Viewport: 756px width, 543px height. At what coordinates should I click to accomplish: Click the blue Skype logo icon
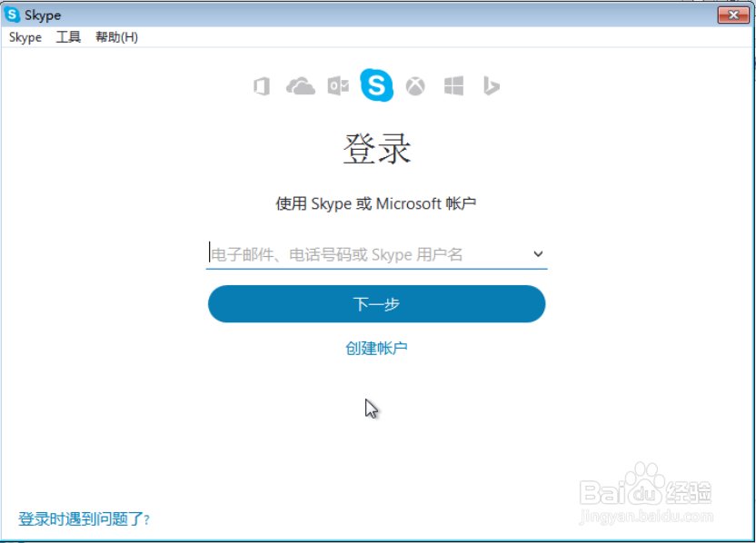point(376,85)
